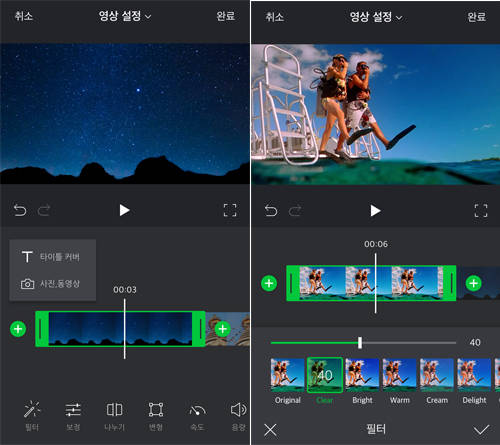Select the 나누기 split tool
This screenshot has height=445, width=500.
[x=114, y=415]
